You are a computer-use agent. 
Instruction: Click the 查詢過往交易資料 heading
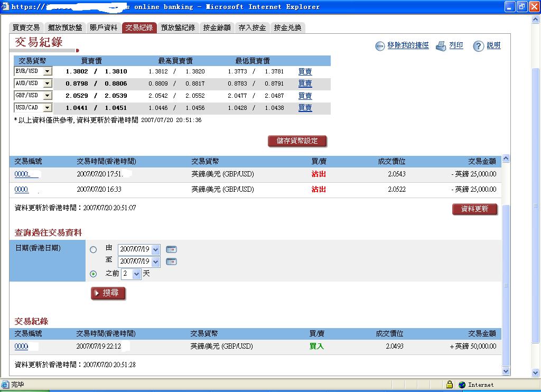[x=48, y=232]
